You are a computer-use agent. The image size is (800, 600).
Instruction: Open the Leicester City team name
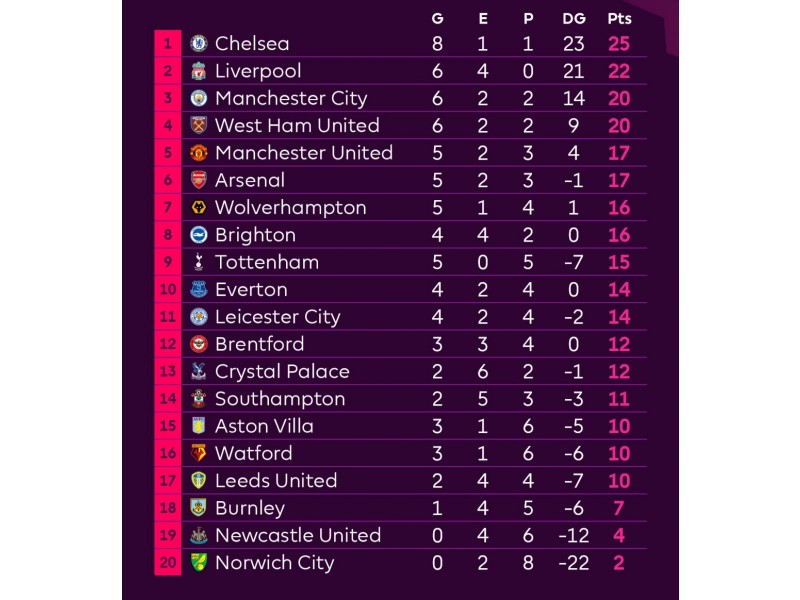[278, 317]
